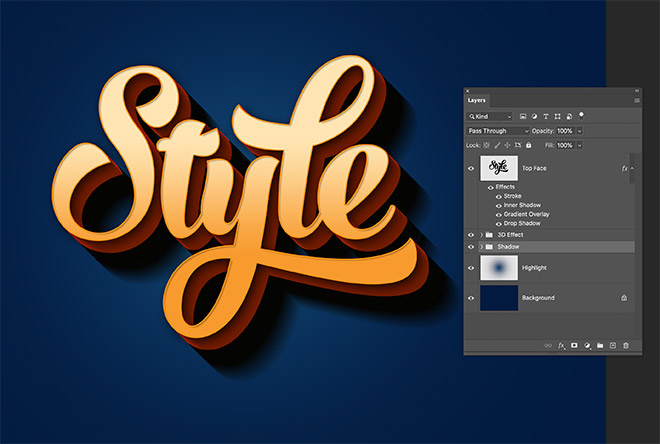Toggle visibility of Gradient Overlay effect

click(499, 214)
